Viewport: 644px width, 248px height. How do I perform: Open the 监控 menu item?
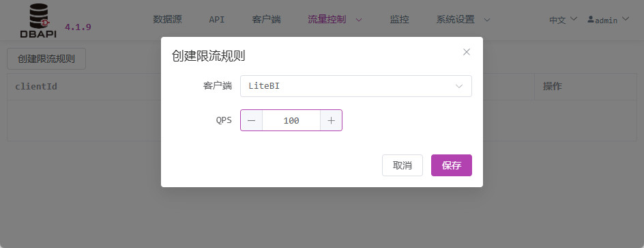tap(399, 19)
